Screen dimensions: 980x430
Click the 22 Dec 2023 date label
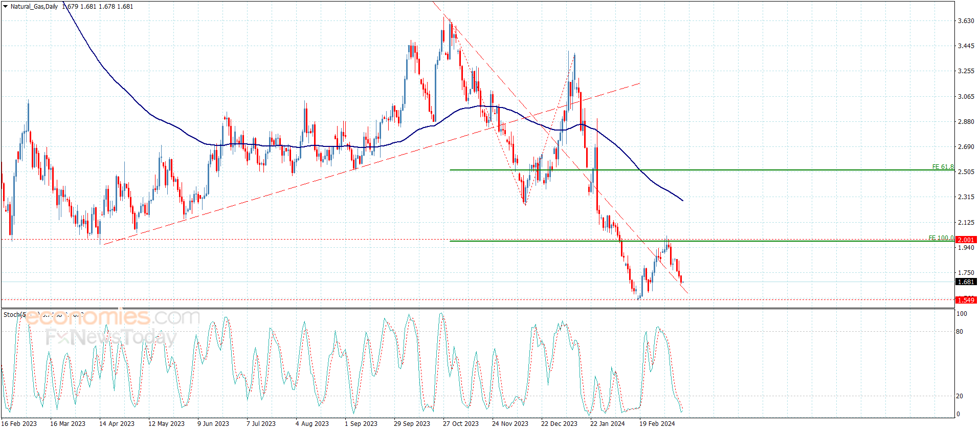(559, 423)
